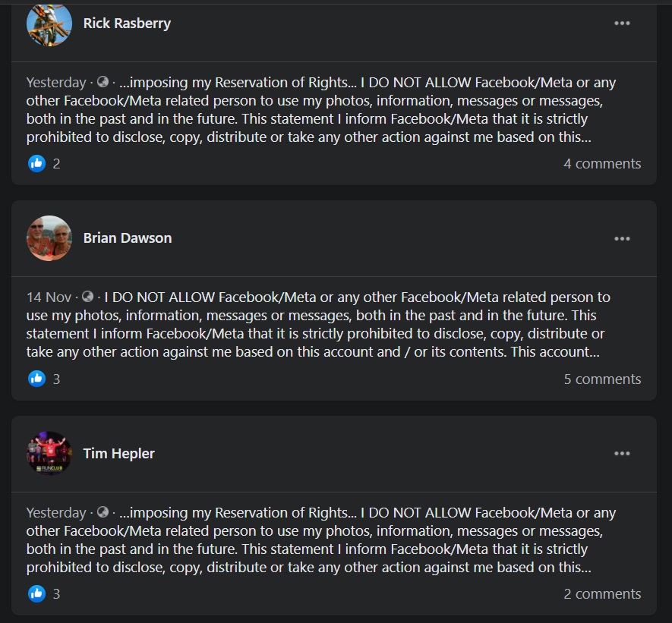Open more options for Tim Hepler's post
Screen dimensions: 672x623
point(622,454)
